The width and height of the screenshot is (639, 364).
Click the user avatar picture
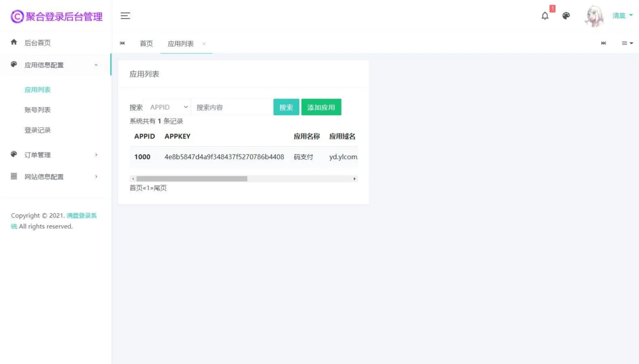[594, 16]
